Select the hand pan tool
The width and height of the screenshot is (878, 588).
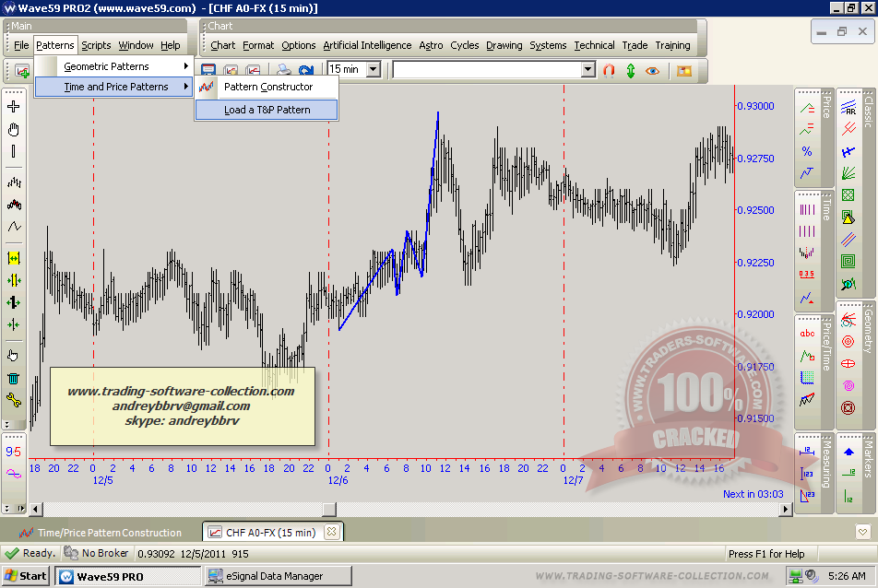14,129
